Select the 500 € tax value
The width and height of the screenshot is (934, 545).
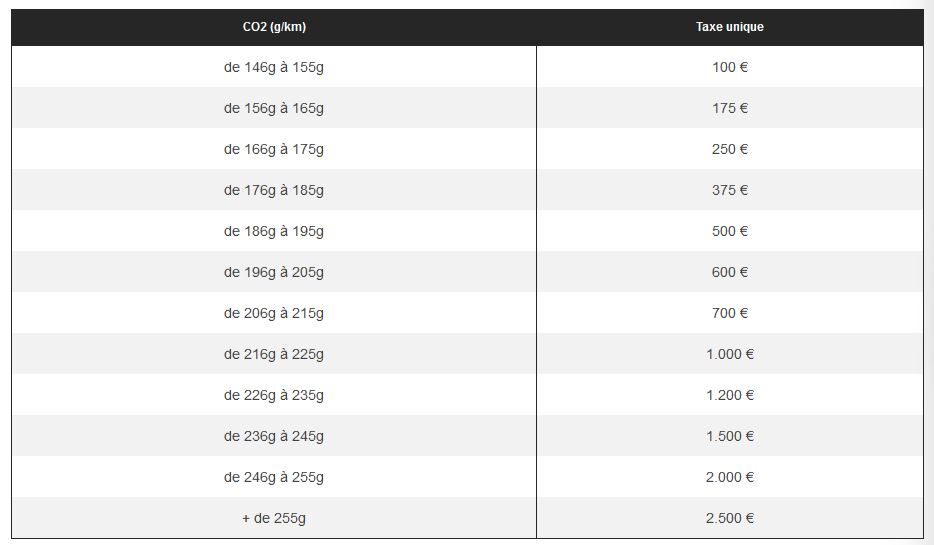(x=729, y=231)
